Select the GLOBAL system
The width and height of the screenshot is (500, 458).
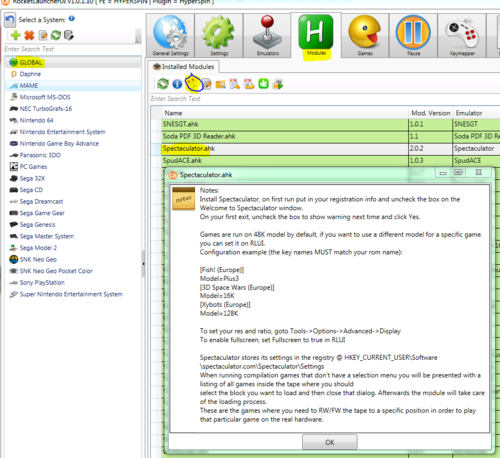(73, 62)
